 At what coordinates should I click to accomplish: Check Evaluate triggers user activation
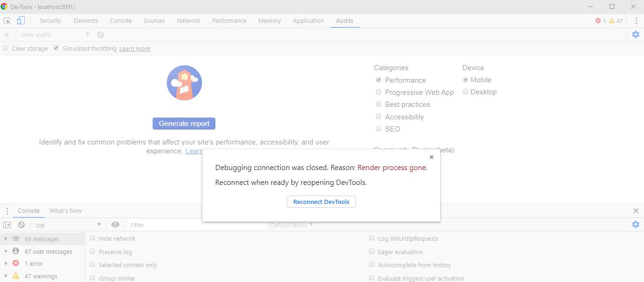tap(372, 278)
